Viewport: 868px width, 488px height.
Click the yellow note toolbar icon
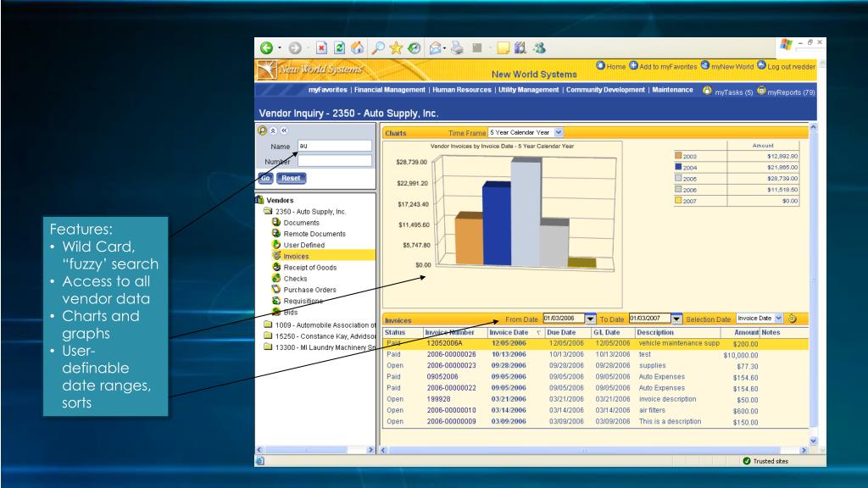(503, 48)
